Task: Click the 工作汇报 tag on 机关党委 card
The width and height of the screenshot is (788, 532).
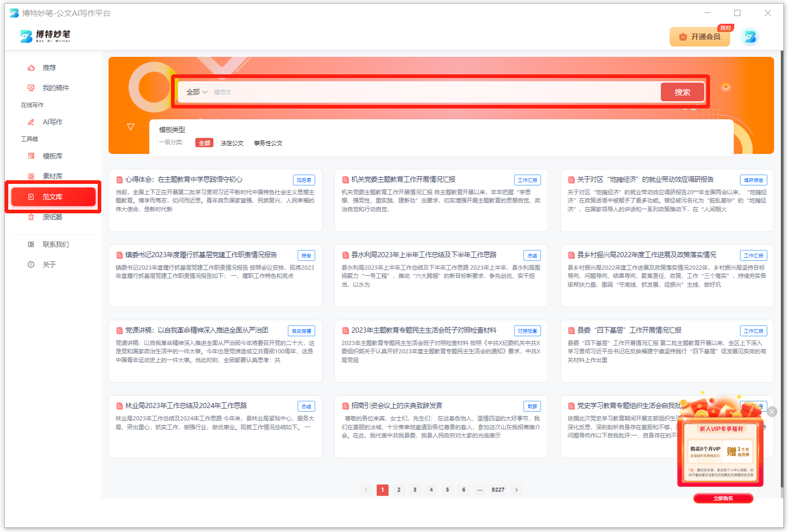Action: (x=528, y=180)
